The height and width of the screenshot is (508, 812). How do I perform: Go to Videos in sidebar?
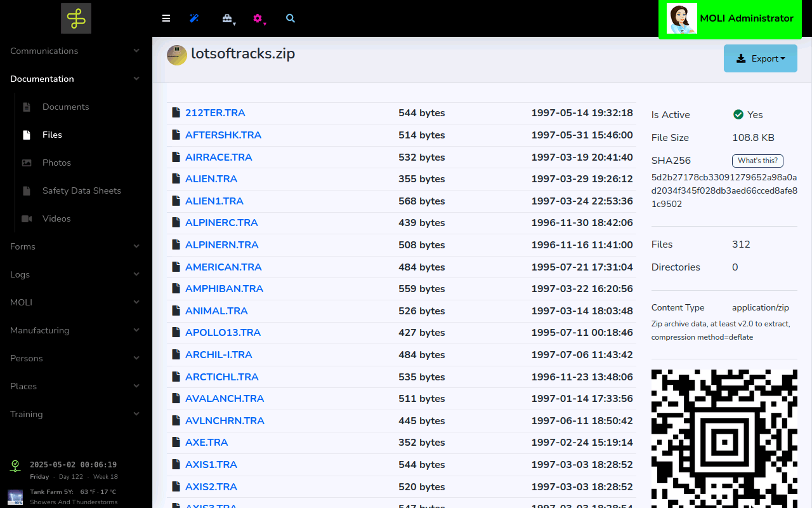(x=56, y=218)
